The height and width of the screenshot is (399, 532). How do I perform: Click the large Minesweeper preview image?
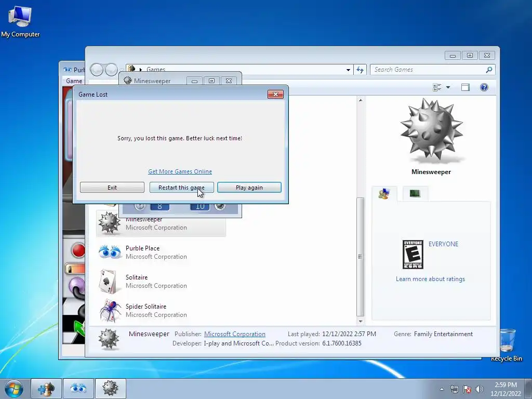(431, 130)
